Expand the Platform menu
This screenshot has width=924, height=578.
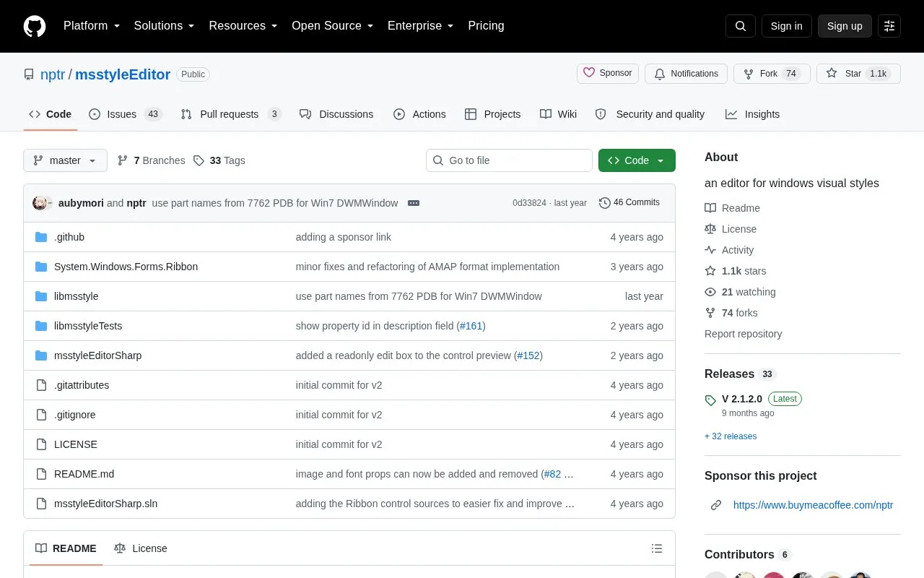point(92,26)
